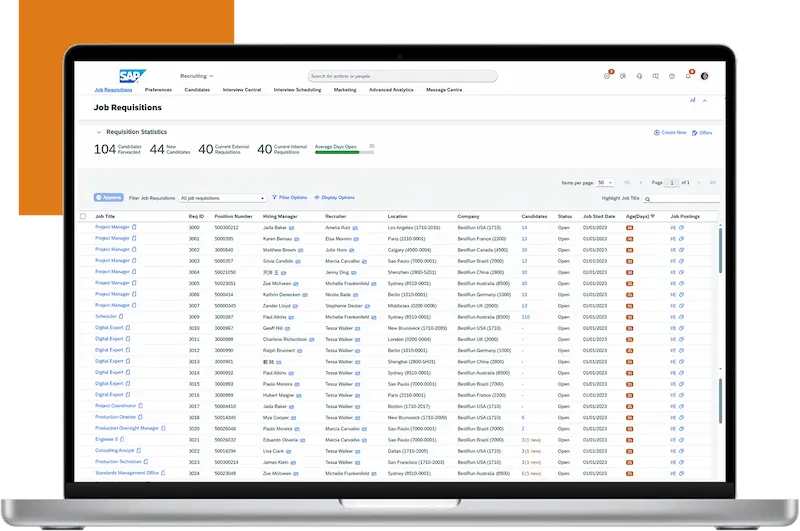Click the note icon beside Scheduler
Viewport: 800px width, 531px height.
[122, 316]
